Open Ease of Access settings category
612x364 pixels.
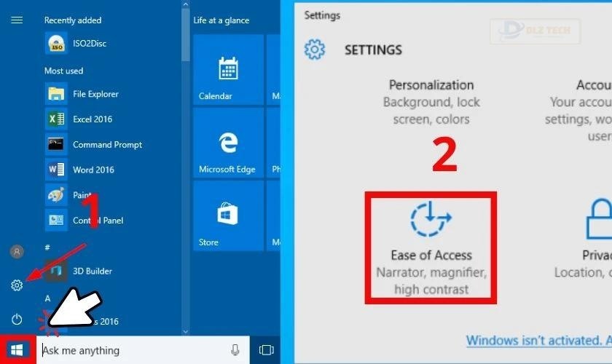431,248
